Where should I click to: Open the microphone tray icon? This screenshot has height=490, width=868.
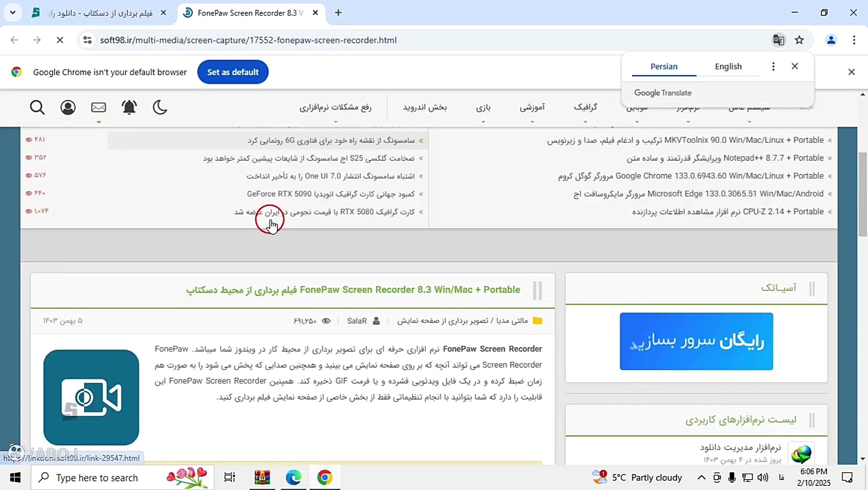point(732,477)
